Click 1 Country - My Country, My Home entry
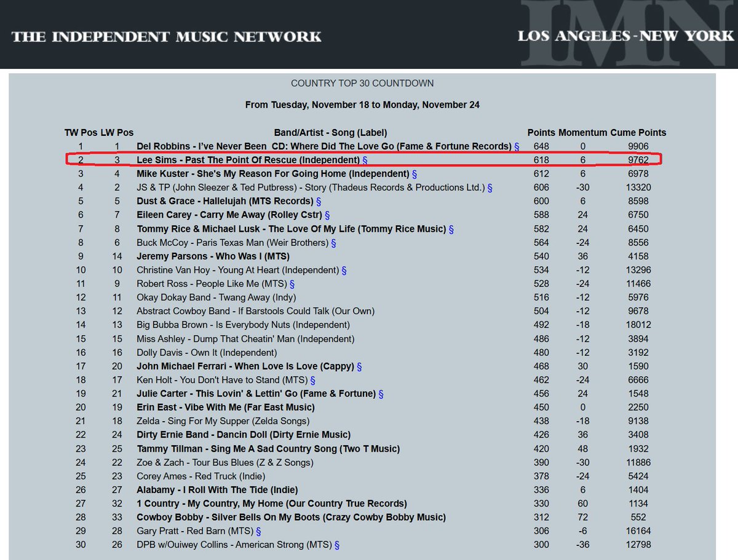Viewport: 738px width, 560px height. click(272, 503)
